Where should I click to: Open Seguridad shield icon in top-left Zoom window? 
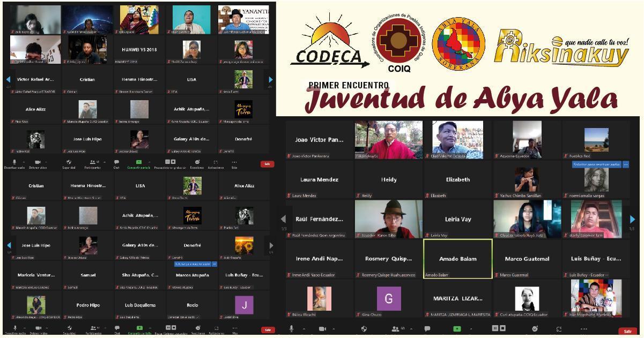coord(69,162)
